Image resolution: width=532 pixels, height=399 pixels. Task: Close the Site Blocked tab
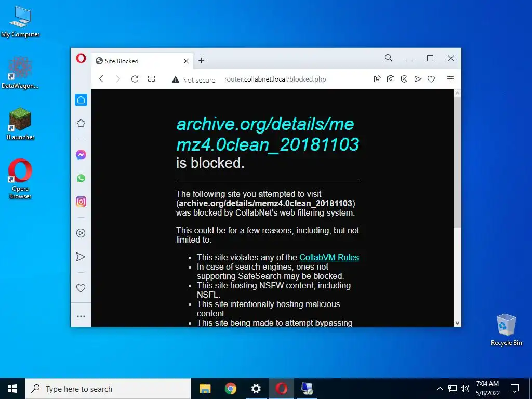[186, 61]
